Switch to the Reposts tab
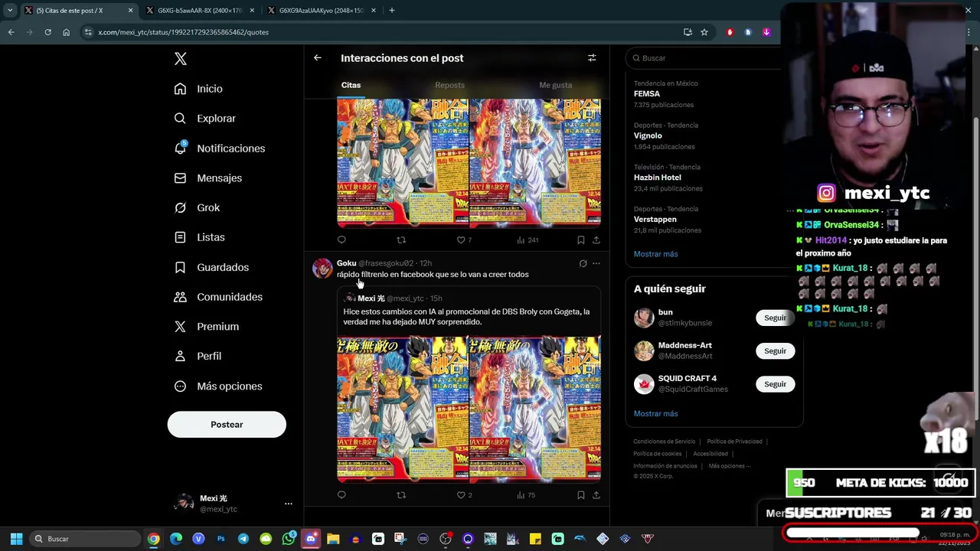980x551 pixels. pyautogui.click(x=449, y=85)
